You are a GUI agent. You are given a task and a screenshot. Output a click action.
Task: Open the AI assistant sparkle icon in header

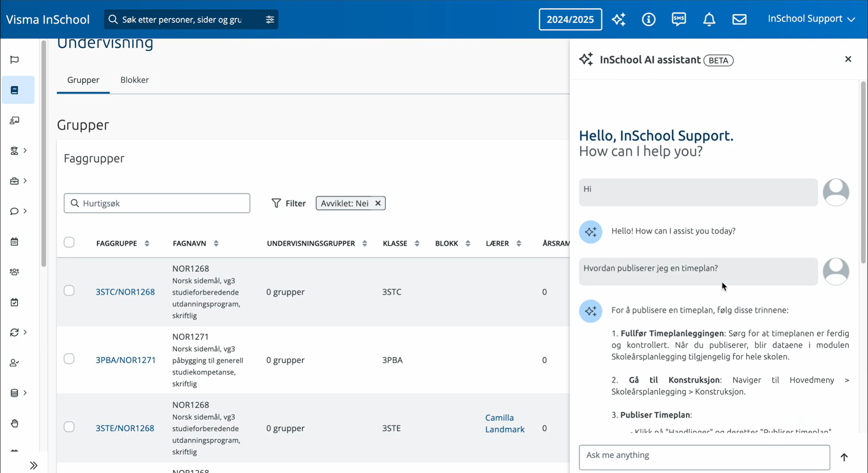[x=618, y=19]
